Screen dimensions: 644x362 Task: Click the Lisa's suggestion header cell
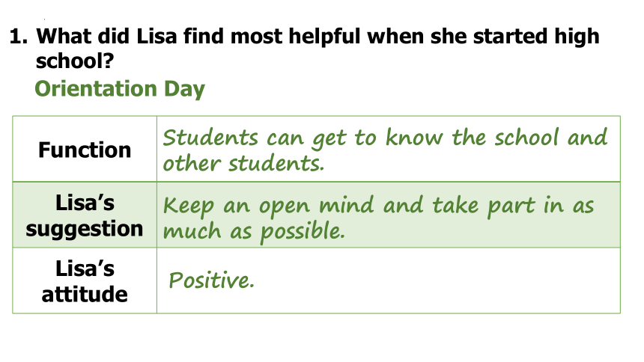coord(85,215)
